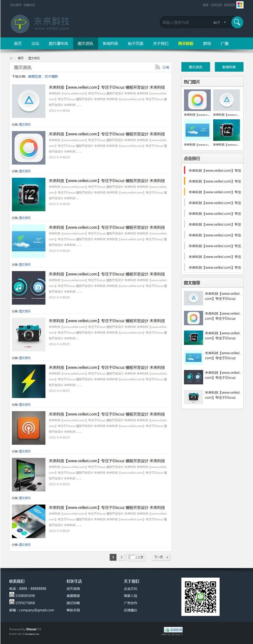Open 关于我们 in the navigation bar
This screenshot has width=253, height=644.
coord(161,44)
